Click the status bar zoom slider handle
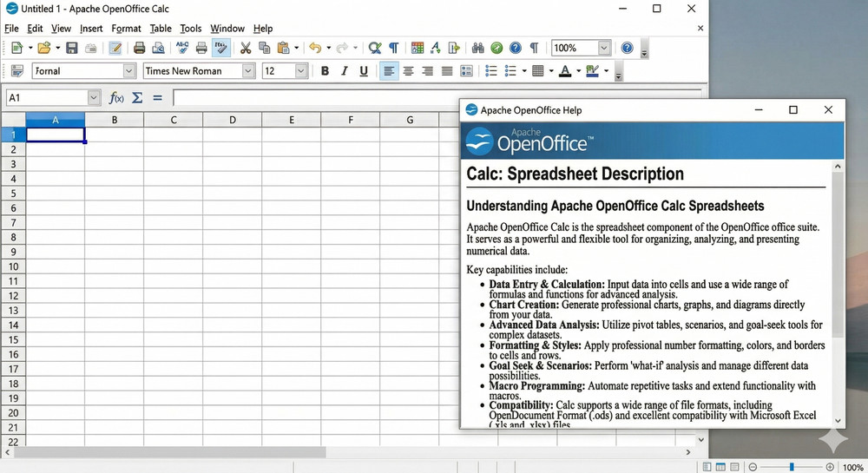Viewport: 868px width, 473px height. [x=792, y=467]
